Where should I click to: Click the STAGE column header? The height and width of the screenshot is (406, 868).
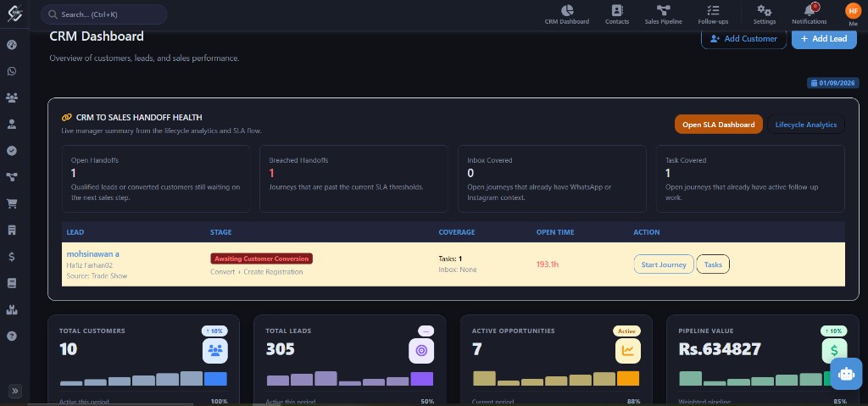[221, 232]
